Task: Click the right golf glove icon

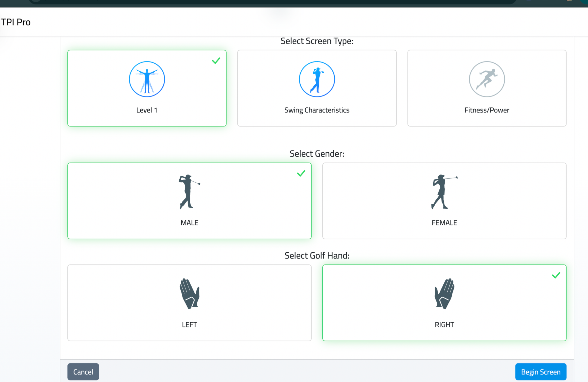Action: tap(444, 293)
